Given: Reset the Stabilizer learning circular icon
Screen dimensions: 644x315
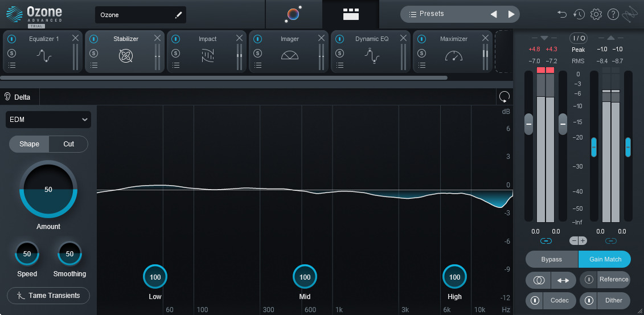Looking at the screenshot, I should (504, 97).
